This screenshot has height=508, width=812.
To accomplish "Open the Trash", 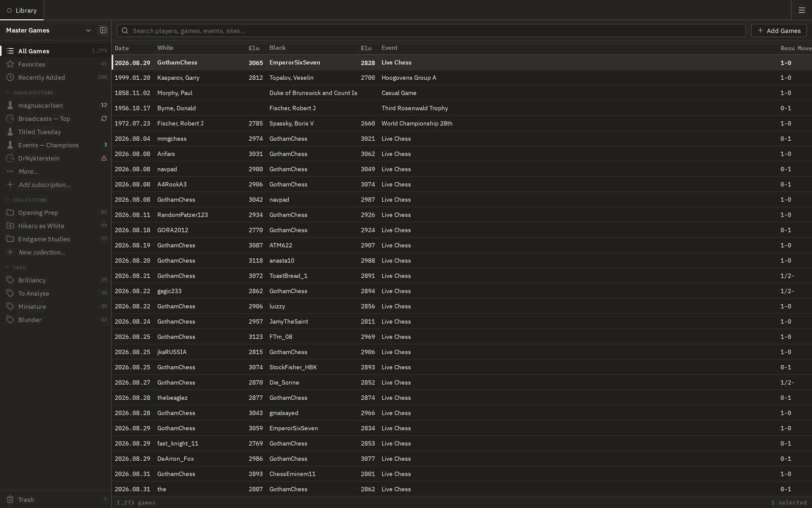I will click(x=56, y=499).
